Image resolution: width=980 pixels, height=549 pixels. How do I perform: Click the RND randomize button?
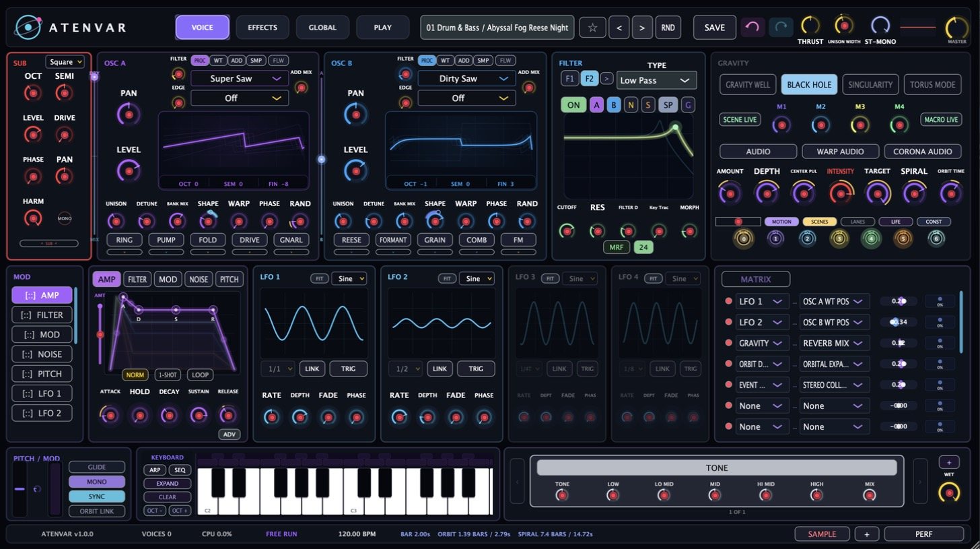tap(668, 28)
